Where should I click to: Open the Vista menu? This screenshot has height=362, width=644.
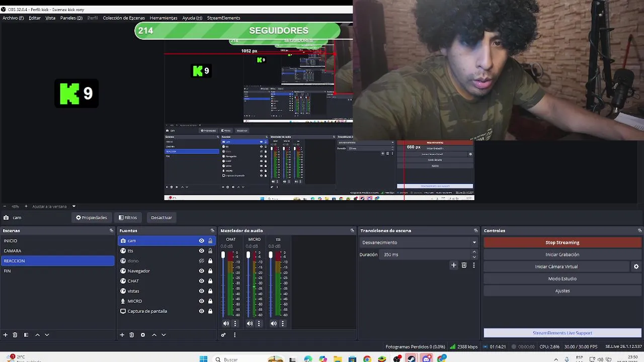pos(50,18)
